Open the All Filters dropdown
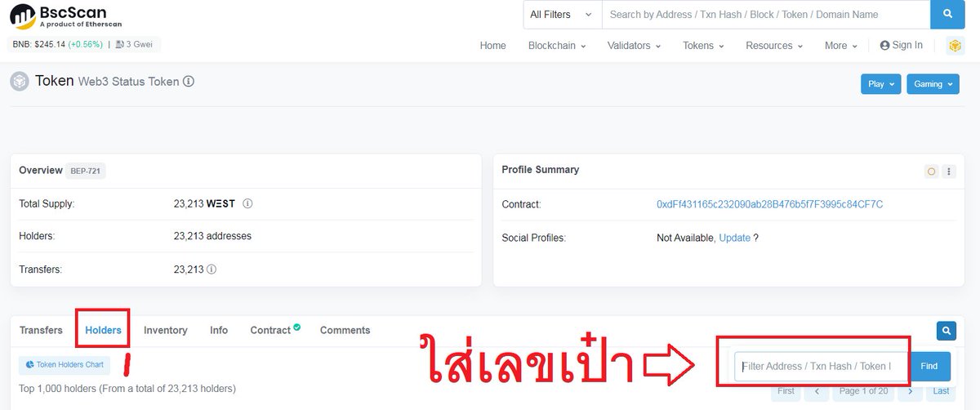 560,15
